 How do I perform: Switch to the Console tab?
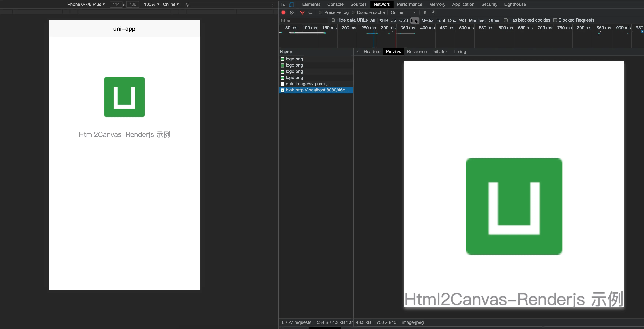[335, 5]
